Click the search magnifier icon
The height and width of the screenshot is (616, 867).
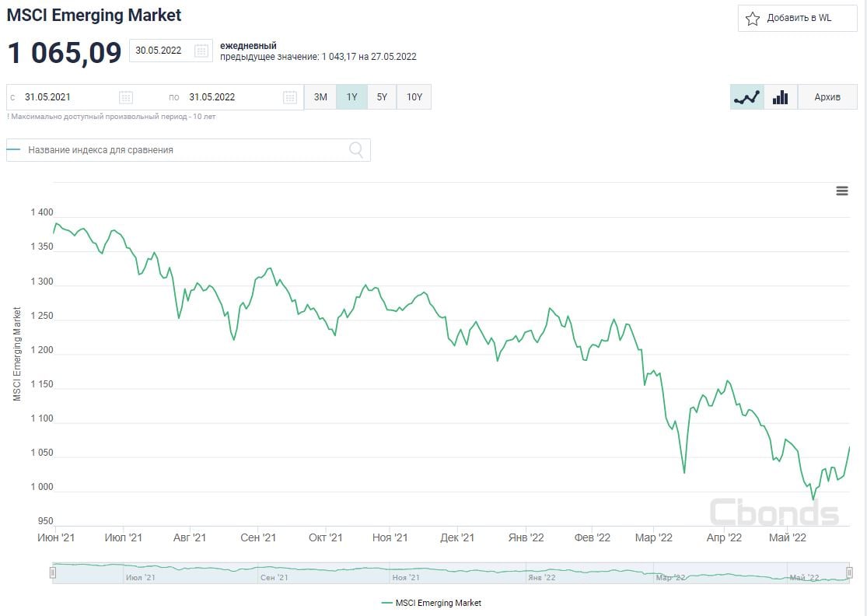click(x=356, y=150)
